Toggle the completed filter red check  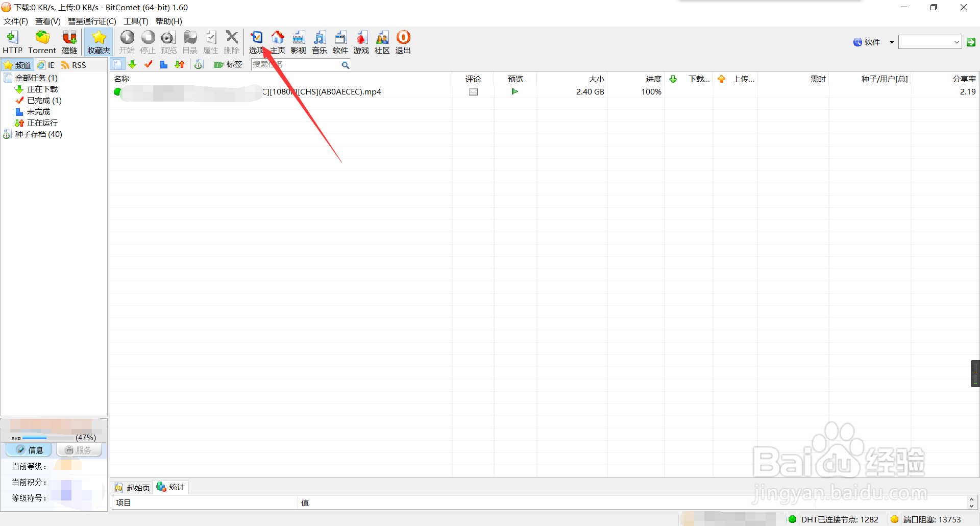pos(149,64)
